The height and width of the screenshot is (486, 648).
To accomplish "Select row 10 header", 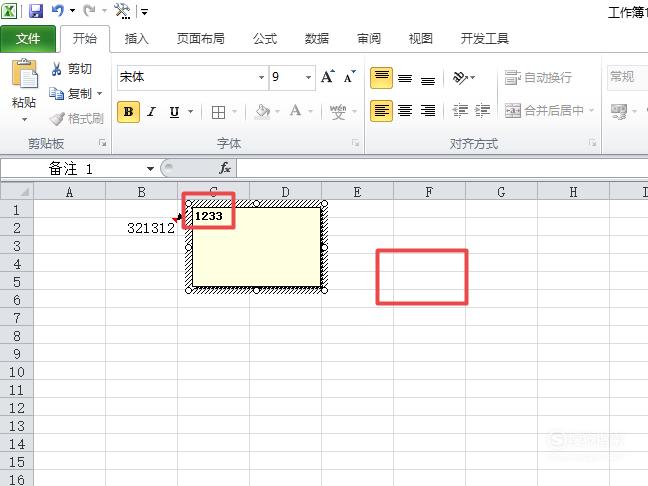I will point(17,372).
